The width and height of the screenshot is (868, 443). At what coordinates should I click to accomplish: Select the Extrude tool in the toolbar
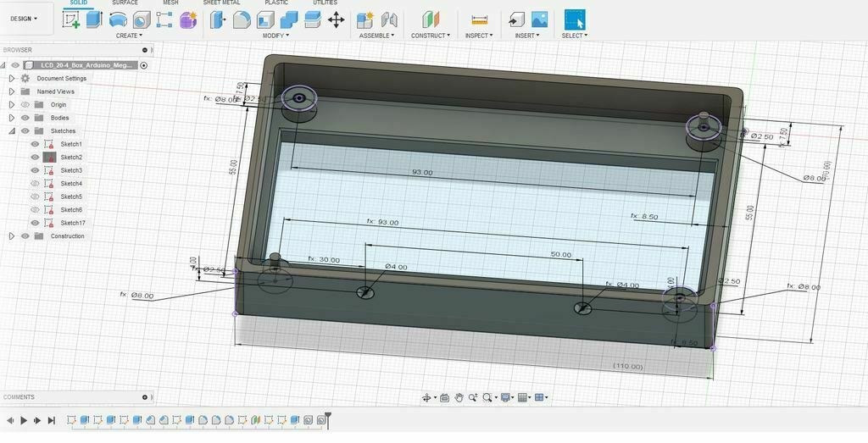[x=94, y=19]
